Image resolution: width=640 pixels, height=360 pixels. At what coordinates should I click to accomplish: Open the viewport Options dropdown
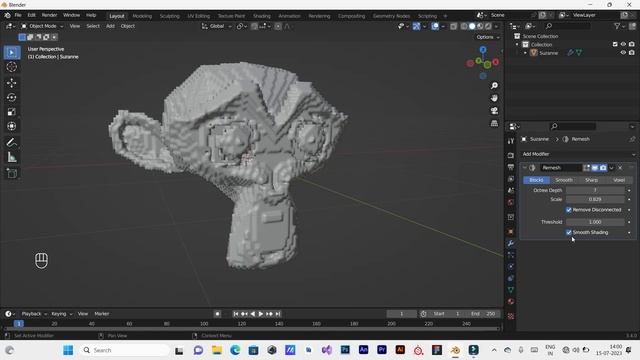[488, 37]
